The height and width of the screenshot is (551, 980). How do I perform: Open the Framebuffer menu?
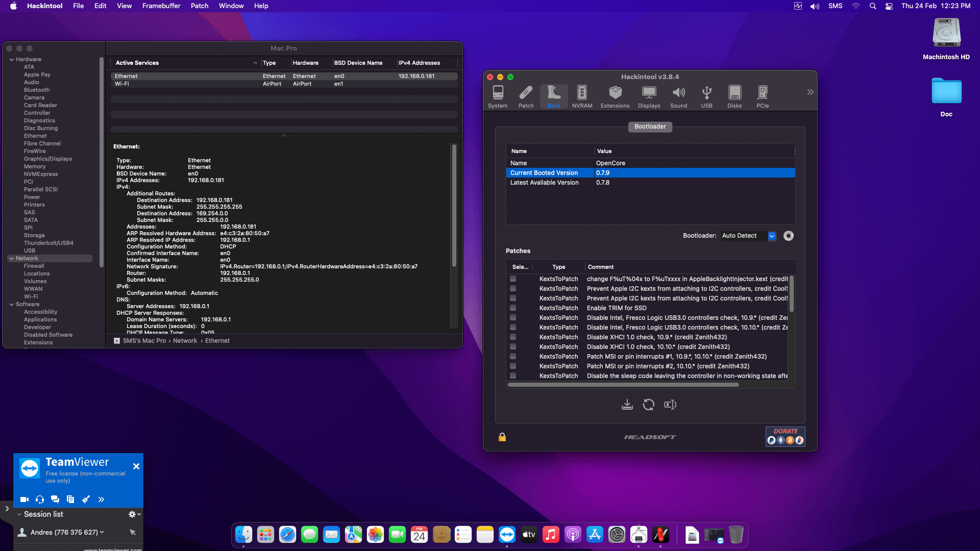coord(161,6)
